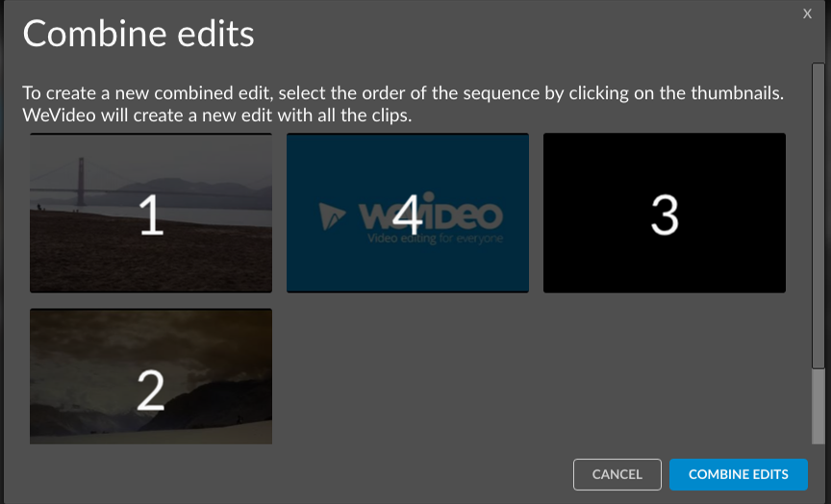Click the sequence number 4 overlay
This screenshot has height=504, width=831.
(x=407, y=214)
